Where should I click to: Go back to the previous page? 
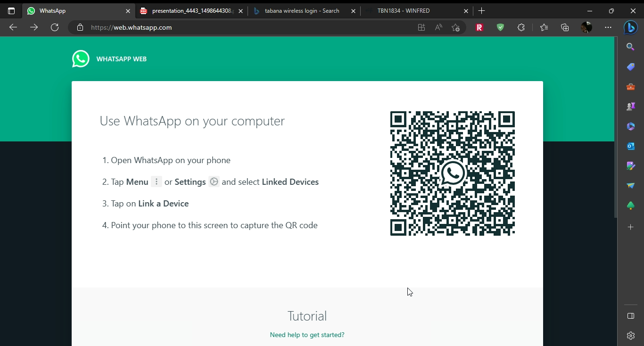[x=13, y=27]
